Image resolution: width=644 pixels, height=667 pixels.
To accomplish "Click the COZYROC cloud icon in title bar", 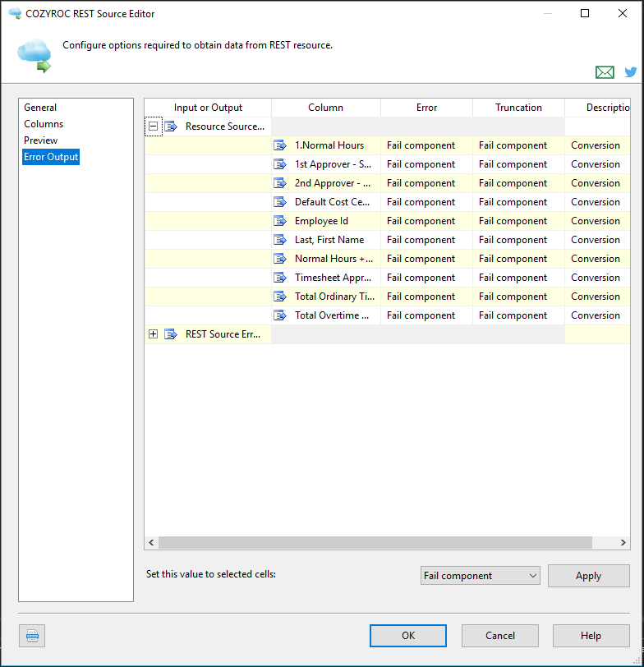I will tap(15, 13).
